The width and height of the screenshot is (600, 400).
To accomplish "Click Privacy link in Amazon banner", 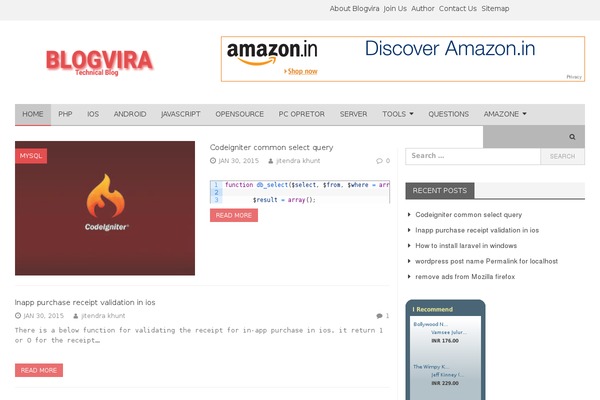I will tap(574, 77).
